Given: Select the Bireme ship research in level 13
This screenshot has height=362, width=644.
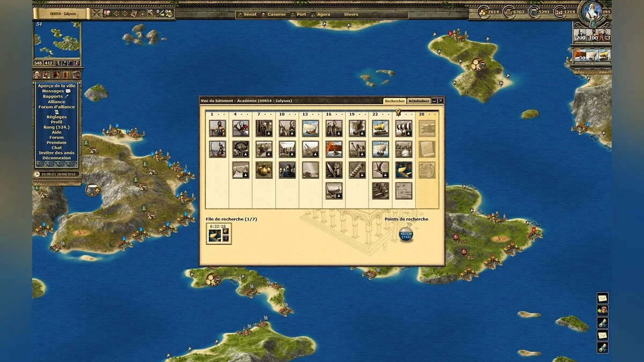Looking at the screenshot, I should [x=311, y=128].
